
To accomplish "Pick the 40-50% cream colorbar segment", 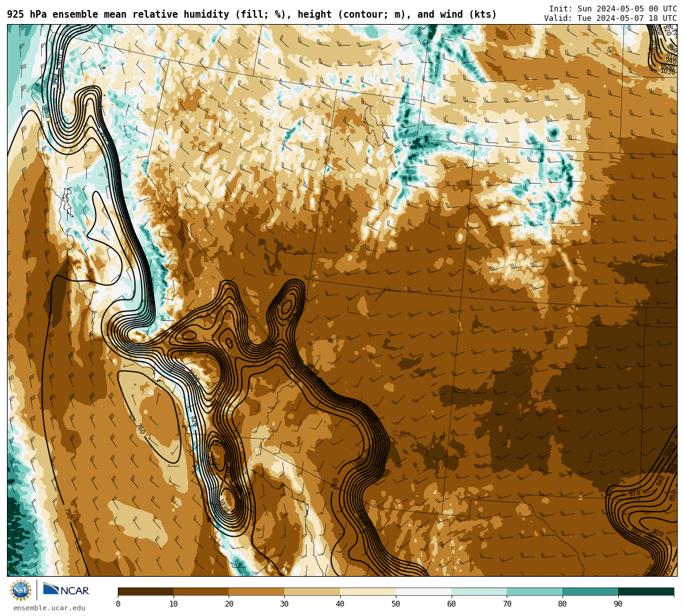I will 368,591.
